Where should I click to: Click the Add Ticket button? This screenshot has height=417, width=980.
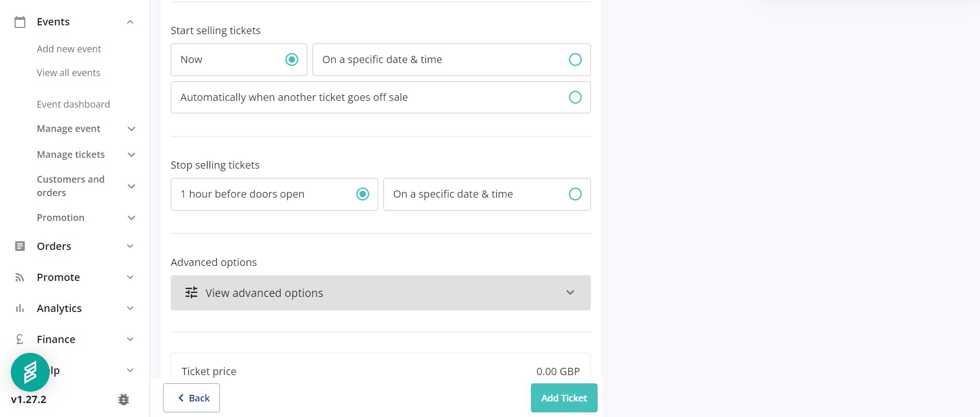563,398
